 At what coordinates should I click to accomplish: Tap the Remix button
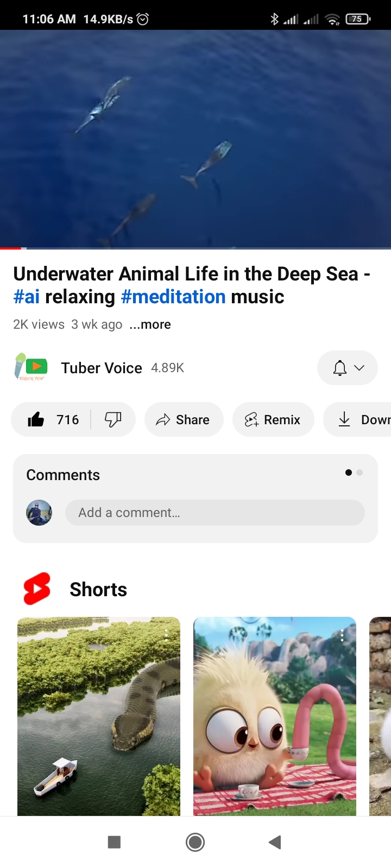273,419
